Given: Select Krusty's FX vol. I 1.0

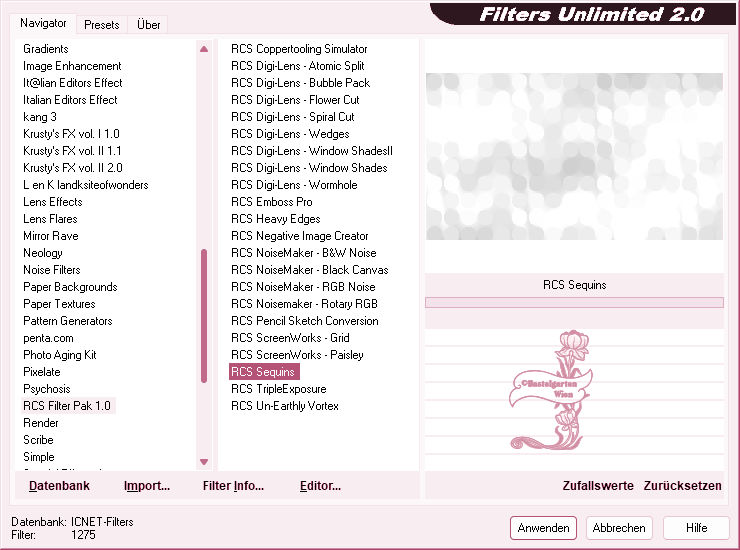Looking at the screenshot, I should pos(71,134).
